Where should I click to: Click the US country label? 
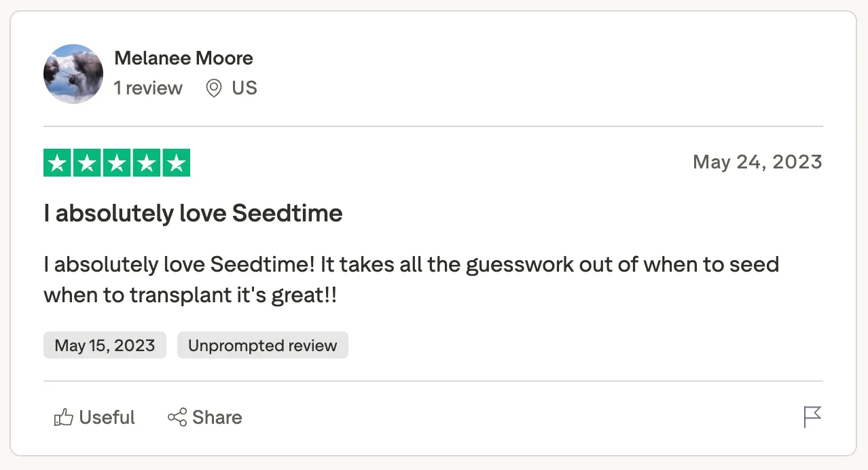pyautogui.click(x=245, y=88)
